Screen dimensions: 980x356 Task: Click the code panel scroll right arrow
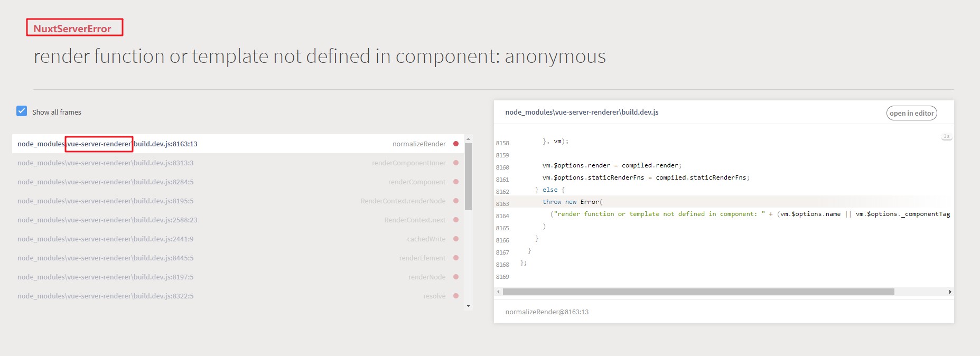pyautogui.click(x=950, y=292)
